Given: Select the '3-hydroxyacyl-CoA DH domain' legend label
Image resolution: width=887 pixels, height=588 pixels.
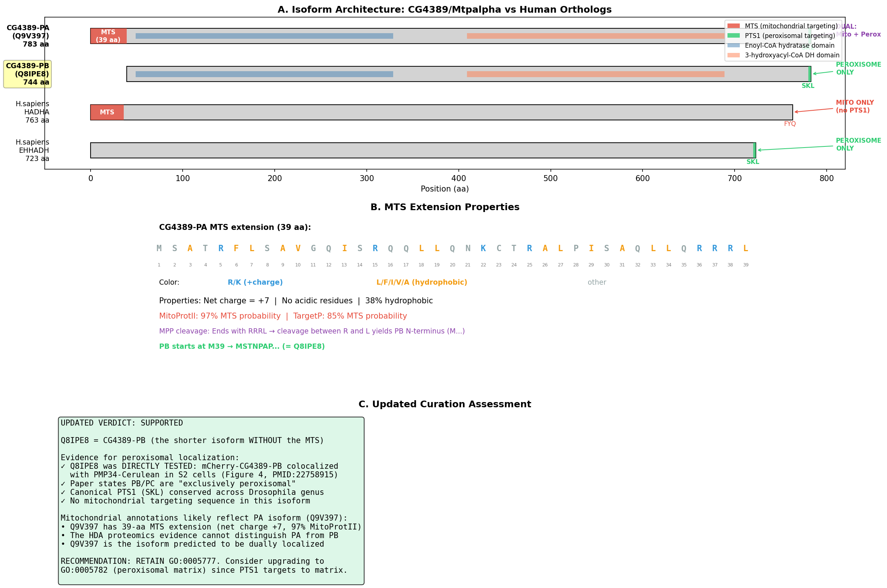Looking at the screenshot, I should pos(792,56).
